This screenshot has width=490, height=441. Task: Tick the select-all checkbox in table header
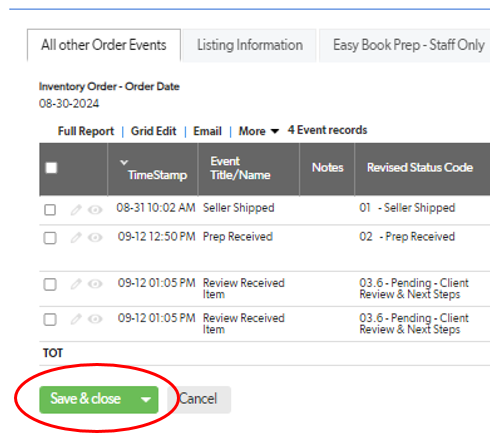(51, 168)
